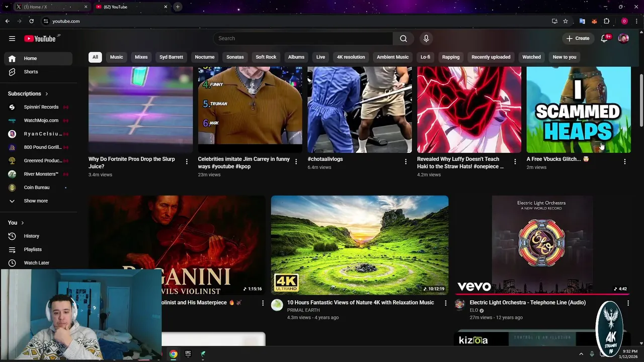Open Playlists in sidebar

tap(38, 249)
